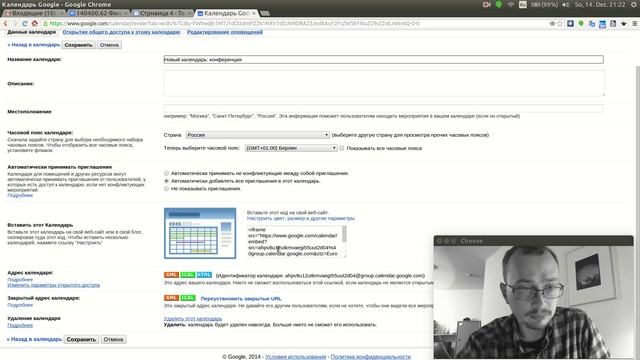Switch to the Входящие Gmail tab
The image size is (640, 360).
(x=34, y=13)
